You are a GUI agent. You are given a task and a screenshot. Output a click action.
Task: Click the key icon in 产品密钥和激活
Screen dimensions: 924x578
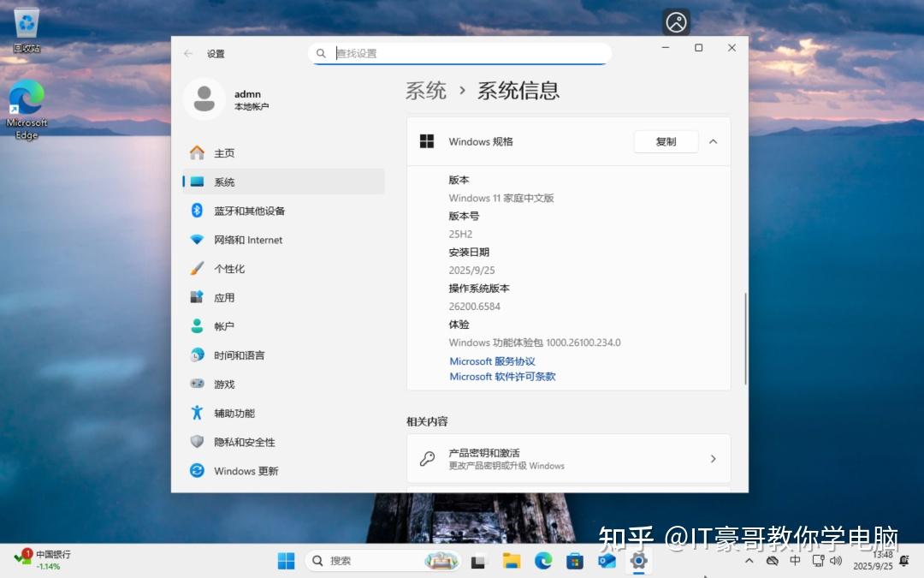click(x=427, y=458)
